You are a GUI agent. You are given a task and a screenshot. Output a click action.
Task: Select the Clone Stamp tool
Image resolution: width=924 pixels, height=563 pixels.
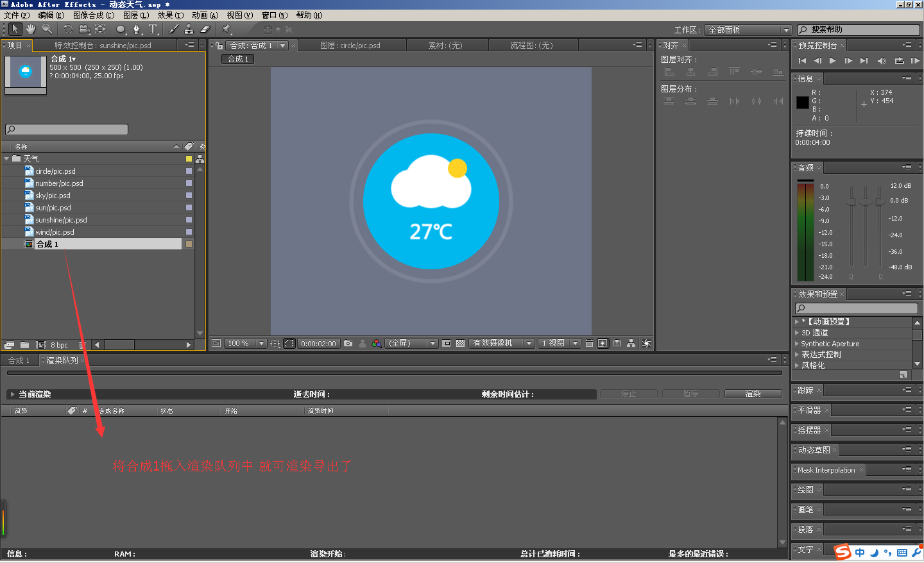pyautogui.click(x=189, y=29)
